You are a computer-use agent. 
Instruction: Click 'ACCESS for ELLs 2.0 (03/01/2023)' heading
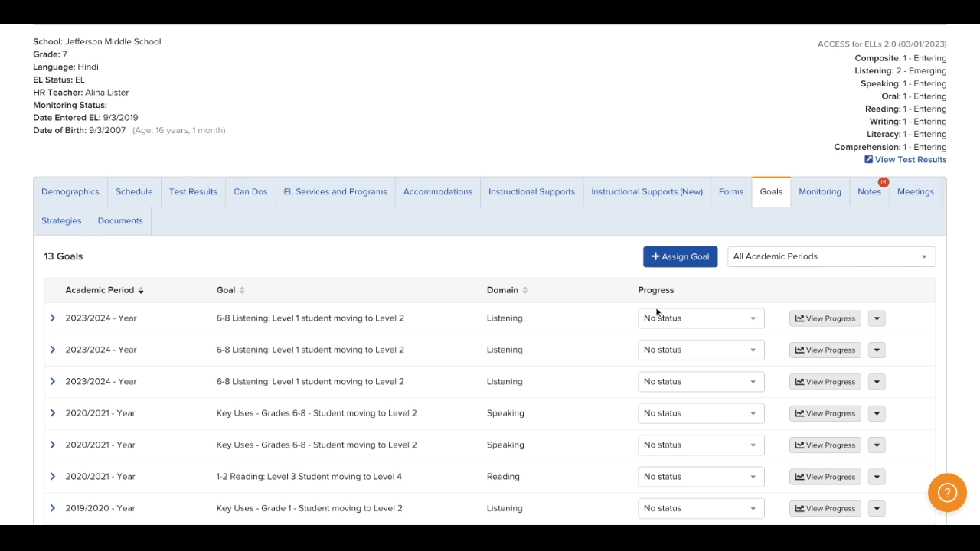(x=882, y=44)
